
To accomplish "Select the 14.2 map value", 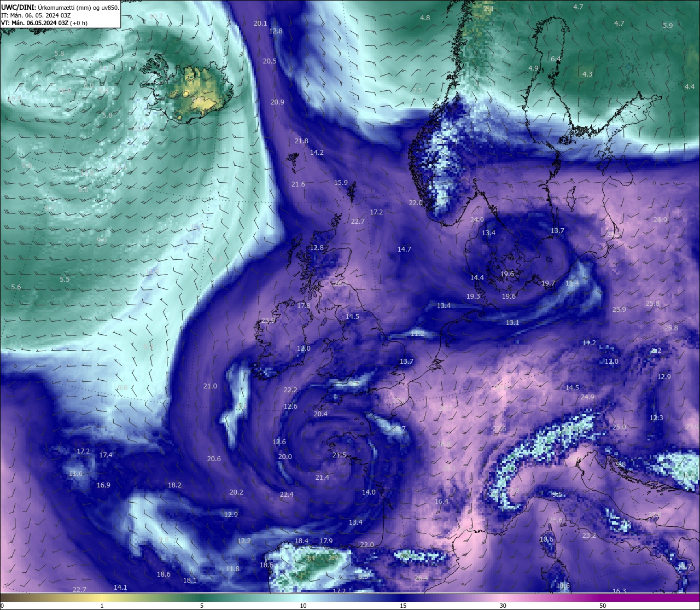I will 317,153.
